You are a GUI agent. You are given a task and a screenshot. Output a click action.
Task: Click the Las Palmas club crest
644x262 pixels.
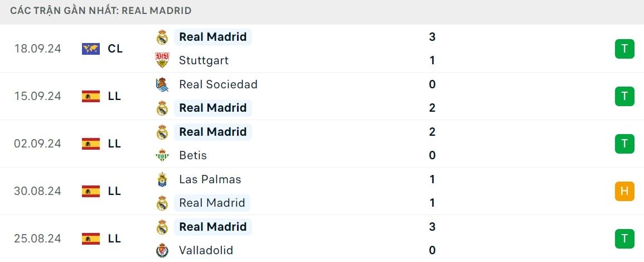(162, 179)
